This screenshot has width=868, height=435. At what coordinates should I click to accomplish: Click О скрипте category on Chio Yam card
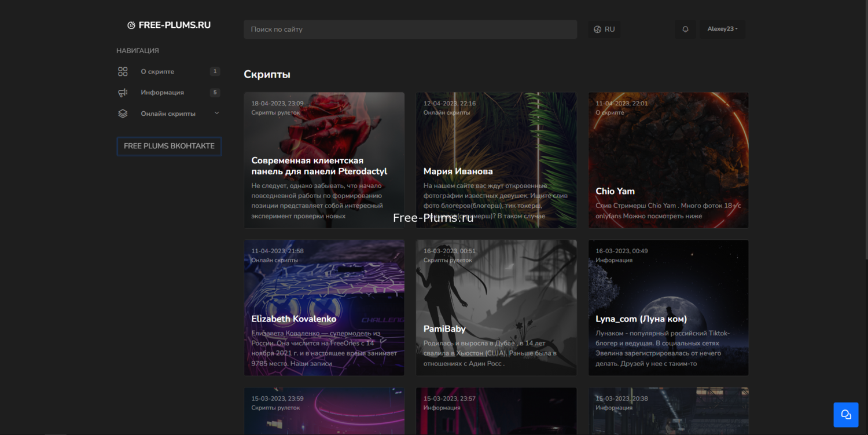pyautogui.click(x=610, y=113)
